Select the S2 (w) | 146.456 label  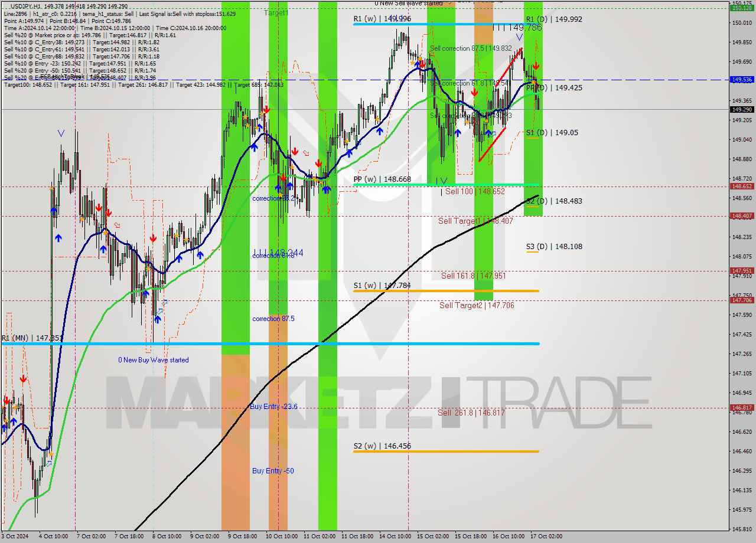point(382,446)
